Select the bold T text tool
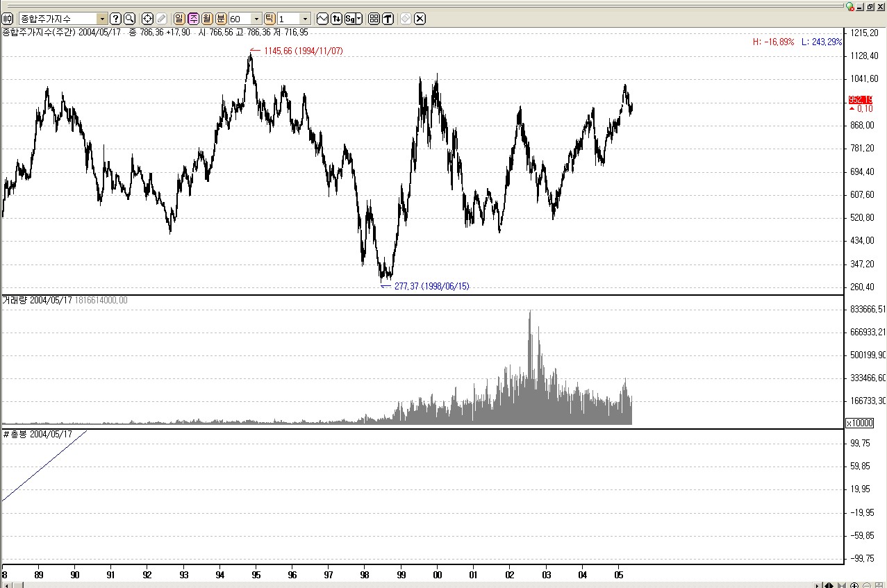 pyautogui.click(x=388, y=19)
